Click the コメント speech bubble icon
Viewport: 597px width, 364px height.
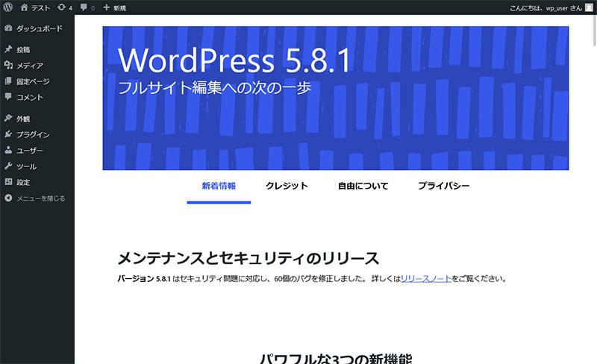pyautogui.click(x=8, y=97)
